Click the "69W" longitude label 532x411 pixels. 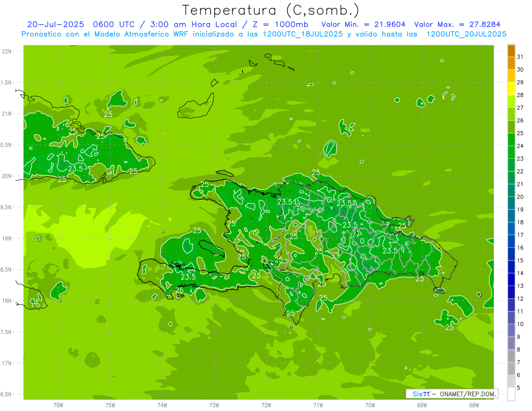point(422,405)
